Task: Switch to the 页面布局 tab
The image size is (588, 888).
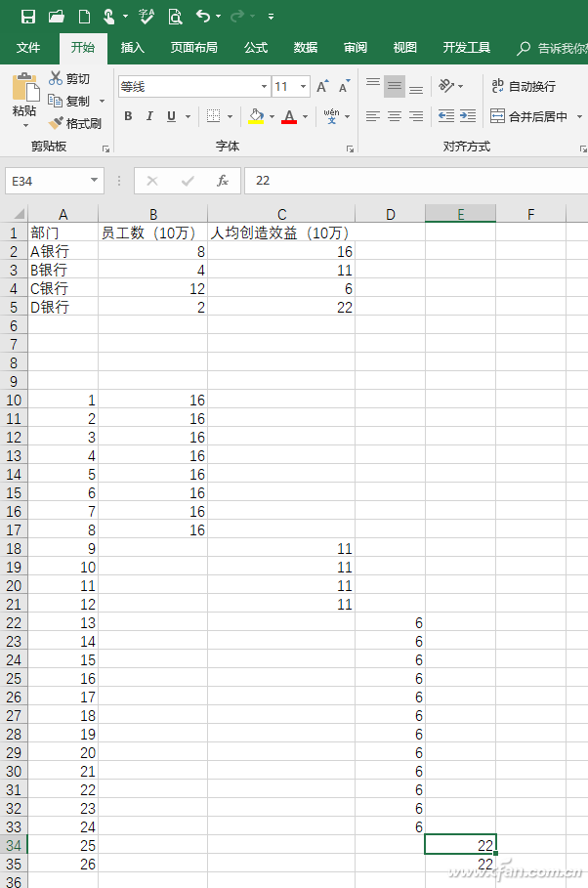Action: click(x=193, y=48)
